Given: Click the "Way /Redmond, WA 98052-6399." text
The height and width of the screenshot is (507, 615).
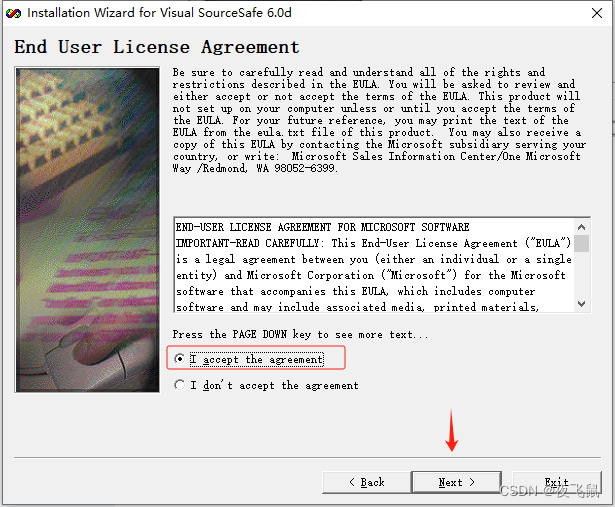Looking at the screenshot, I should click(255, 169).
